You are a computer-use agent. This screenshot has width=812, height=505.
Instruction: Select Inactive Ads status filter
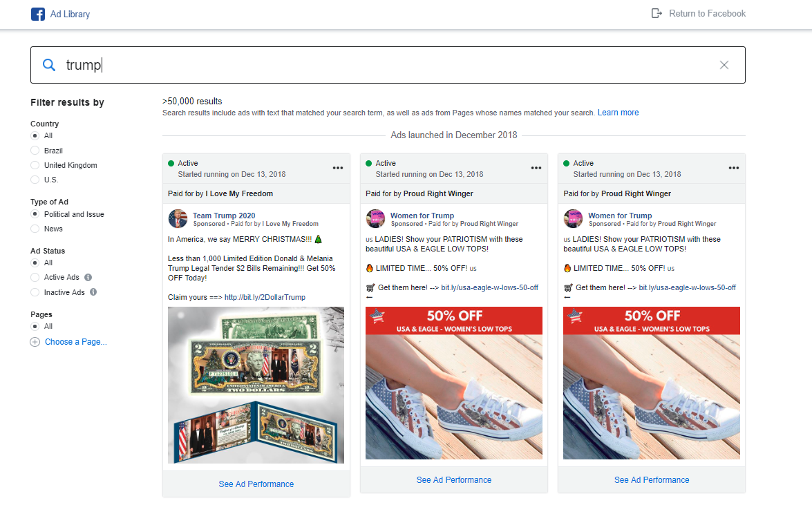[x=35, y=292]
